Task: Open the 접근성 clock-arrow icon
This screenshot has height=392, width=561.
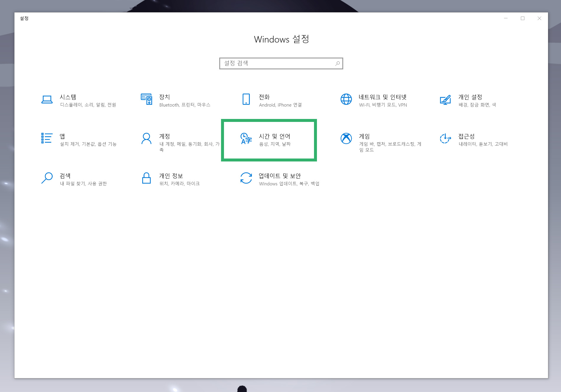Action: point(445,138)
